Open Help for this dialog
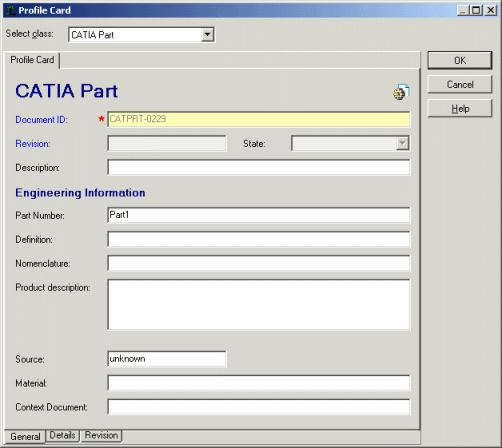 pos(460,108)
